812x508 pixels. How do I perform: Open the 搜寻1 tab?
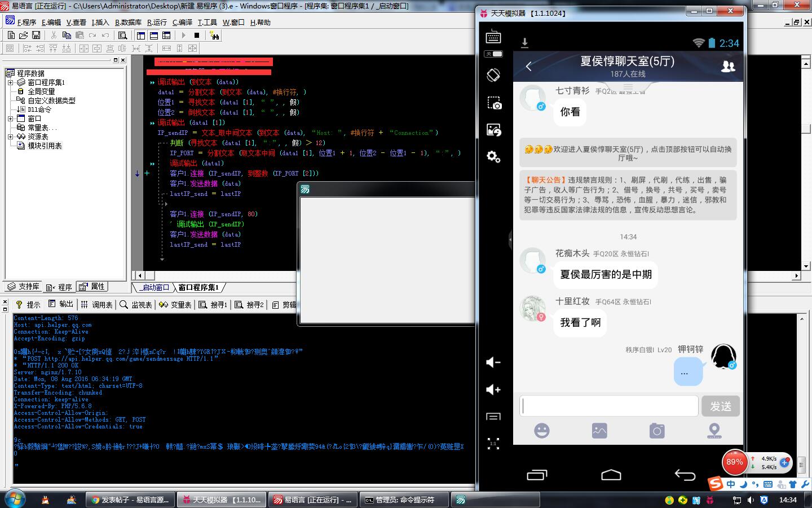coord(213,305)
